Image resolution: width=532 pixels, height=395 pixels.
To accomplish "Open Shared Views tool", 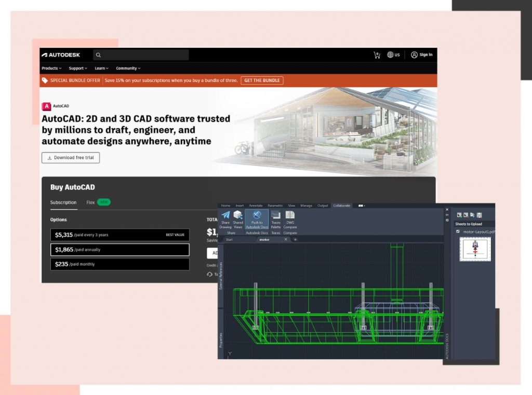I will click(238, 220).
